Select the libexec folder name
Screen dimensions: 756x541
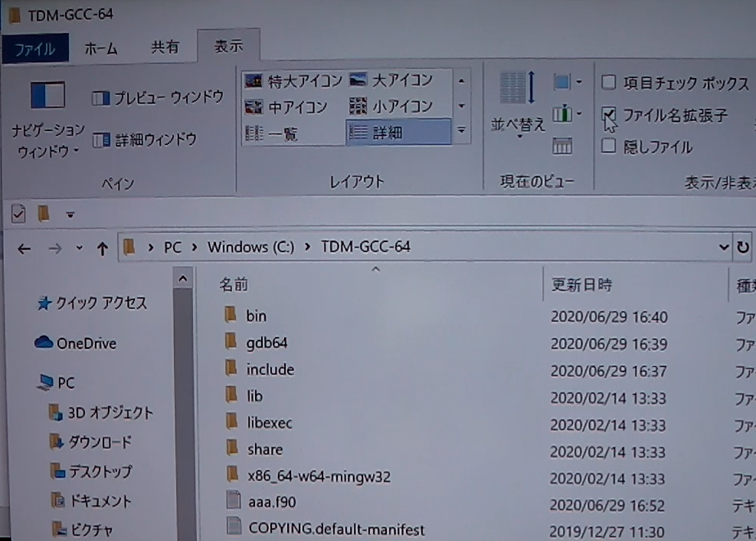click(270, 423)
